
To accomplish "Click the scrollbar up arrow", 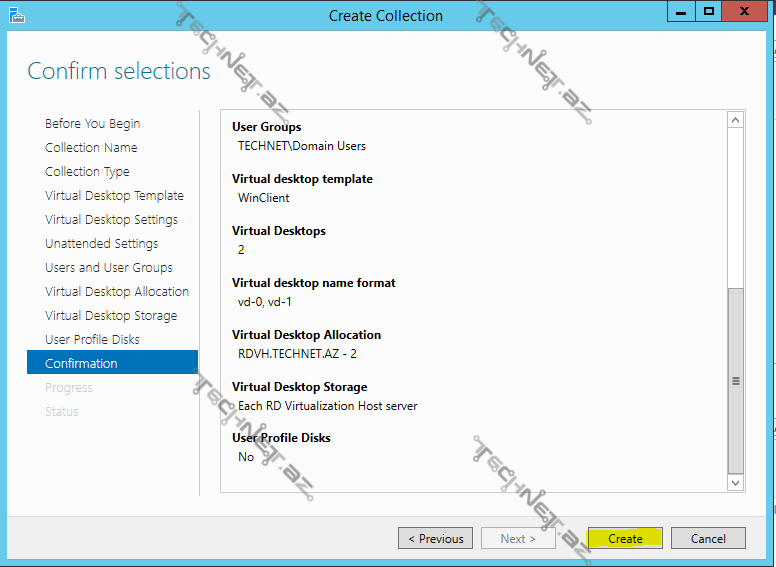I will click(x=736, y=120).
